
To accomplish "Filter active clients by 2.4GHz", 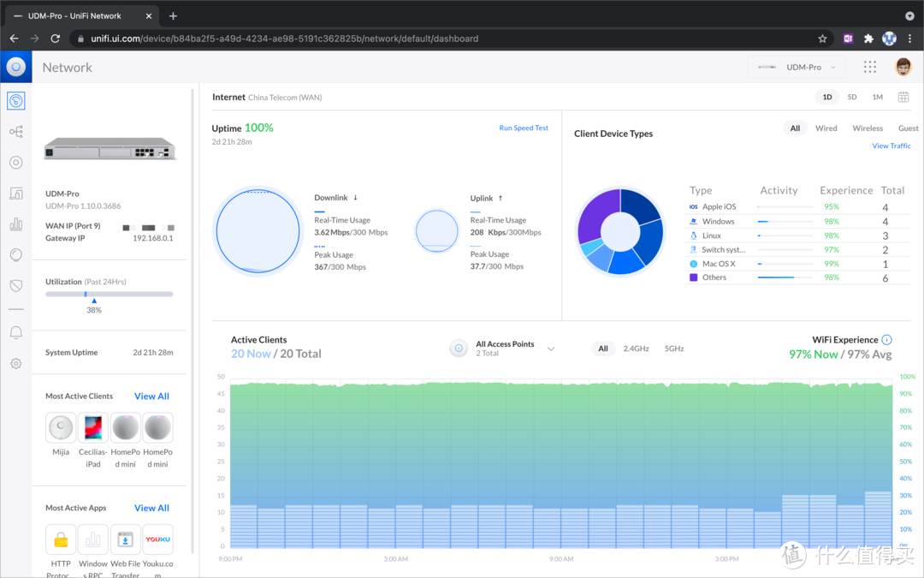I will click(636, 349).
